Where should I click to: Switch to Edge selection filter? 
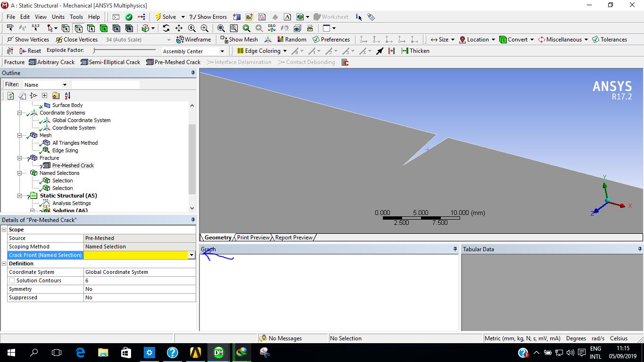pyautogui.click(x=78, y=28)
